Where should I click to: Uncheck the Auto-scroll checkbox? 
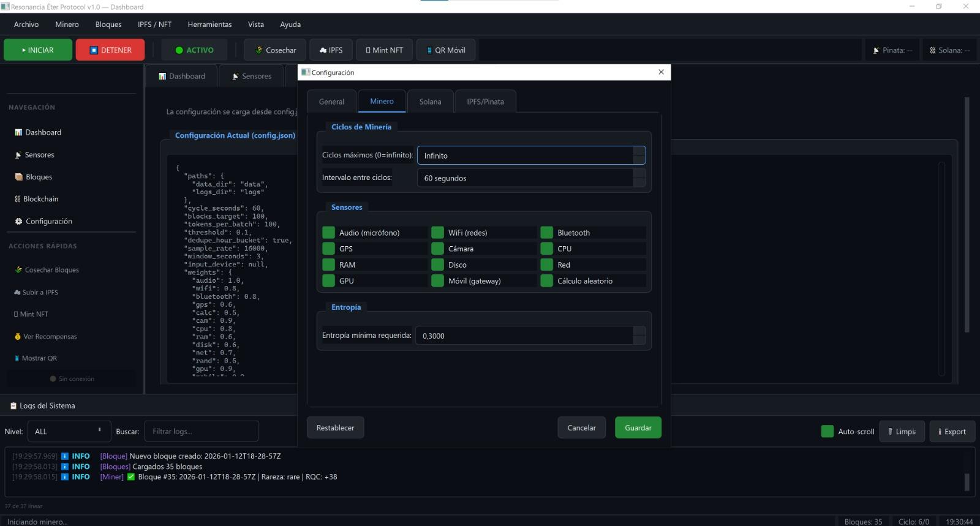[x=827, y=432]
